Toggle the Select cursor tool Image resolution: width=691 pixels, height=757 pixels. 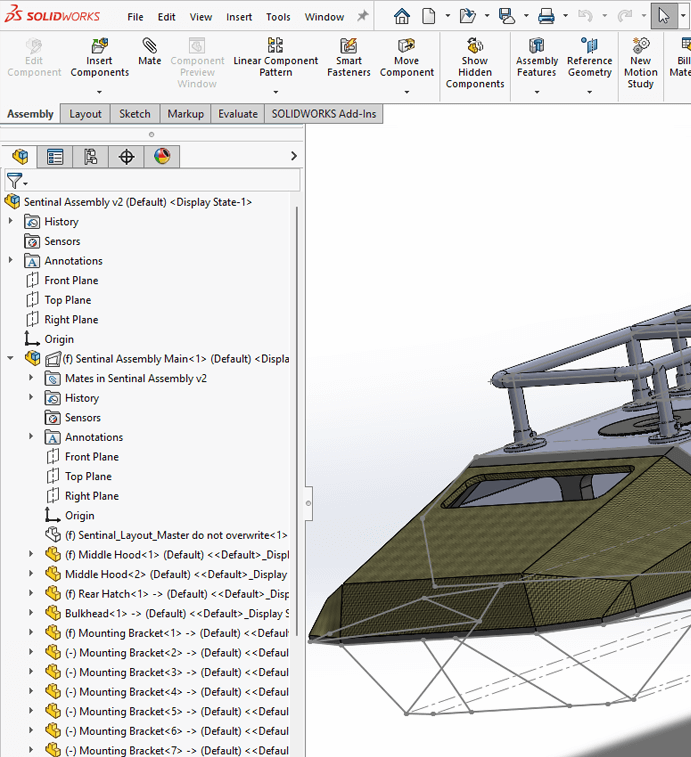[x=663, y=16]
